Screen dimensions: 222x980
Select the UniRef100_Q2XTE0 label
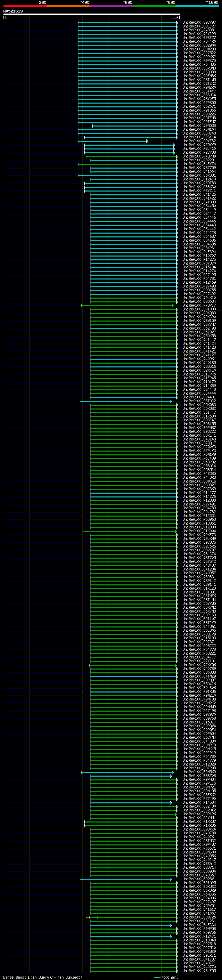point(199,371)
